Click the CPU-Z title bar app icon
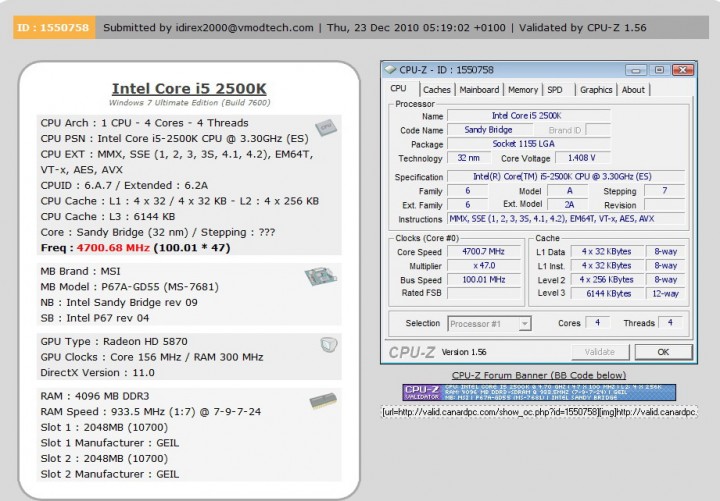This screenshot has width=720, height=501. [390, 70]
